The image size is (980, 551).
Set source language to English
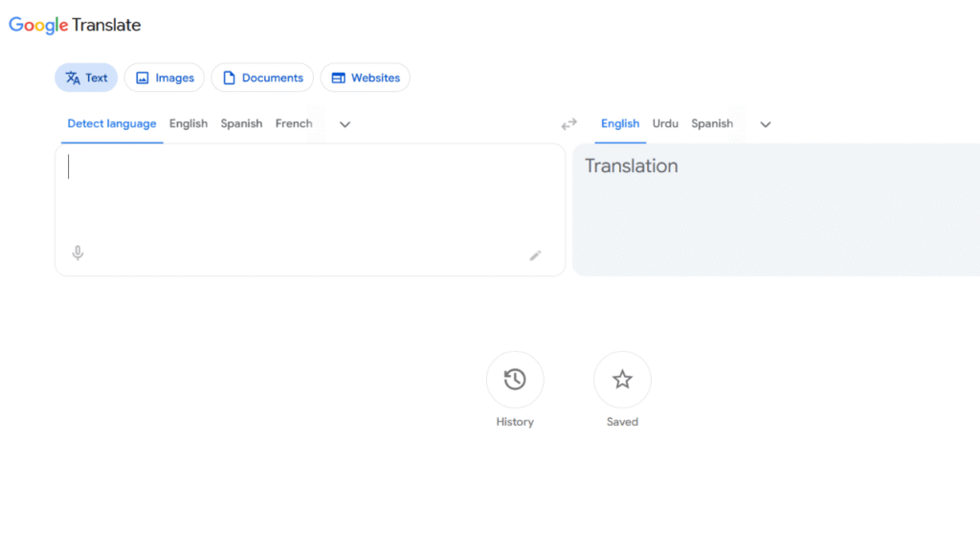(x=189, y=123)
